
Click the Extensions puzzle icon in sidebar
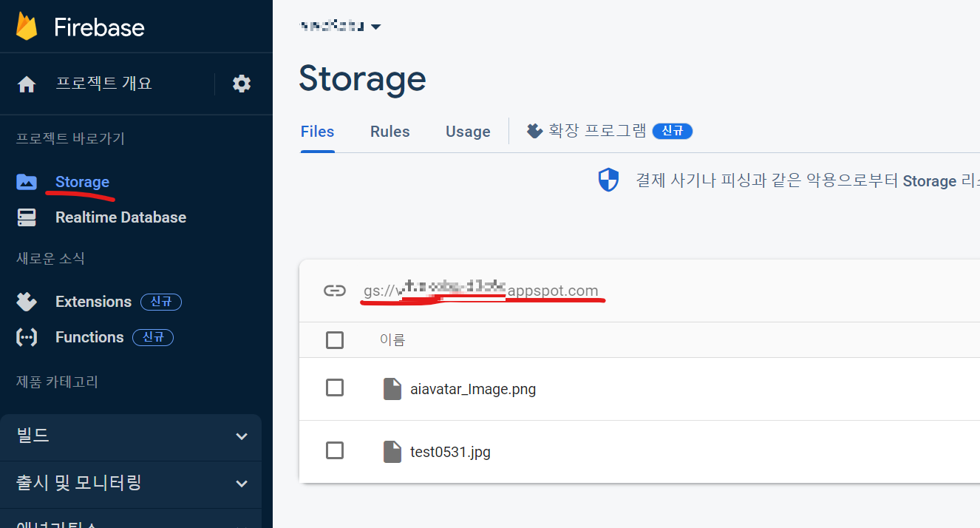[x=27, y=302]
